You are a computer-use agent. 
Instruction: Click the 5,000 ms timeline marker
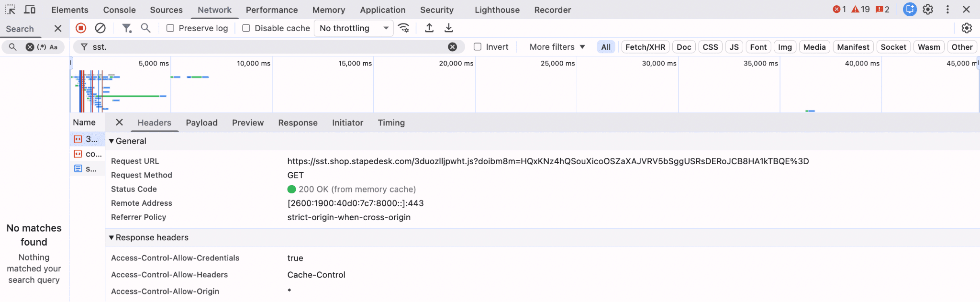(x=154, y=64)
